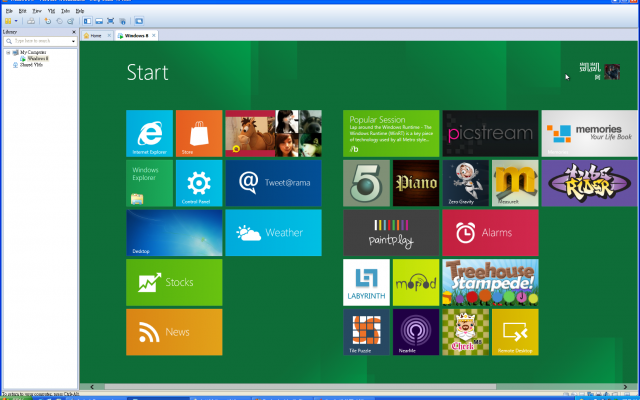
Task: Click the Start screen scrollbar right arrow
Action: (625, 387)
